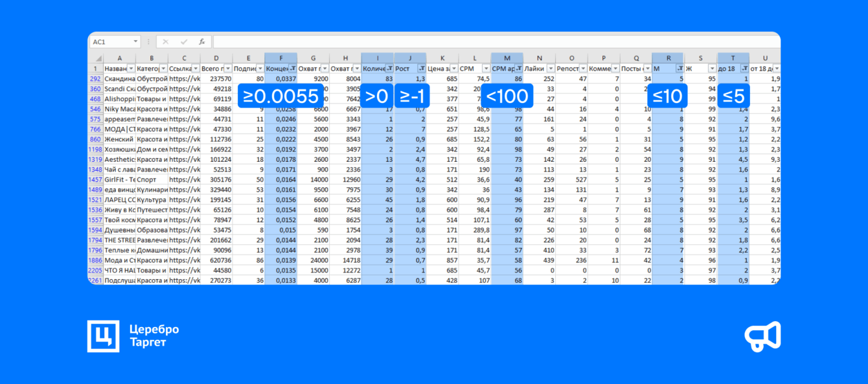Viewport: 868px width, 384px height.
Task: Click the Спорт category cell
Action: pyautogui.click(x=152, y=179)
